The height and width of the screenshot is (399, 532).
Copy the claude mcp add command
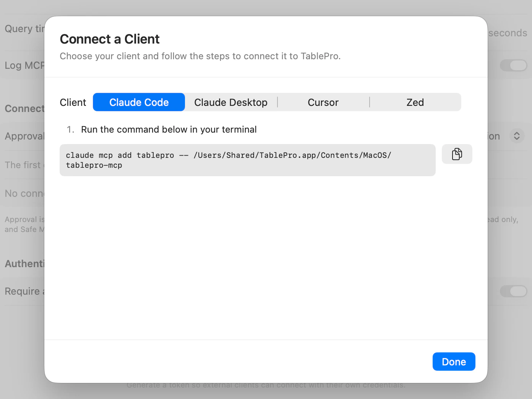point(457,154)
